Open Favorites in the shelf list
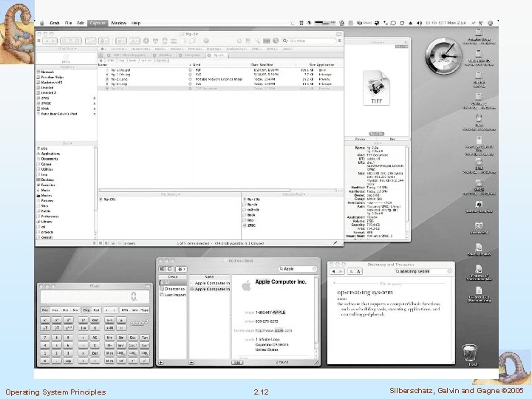This screenshot has height=399, width=532. point(48,185)
